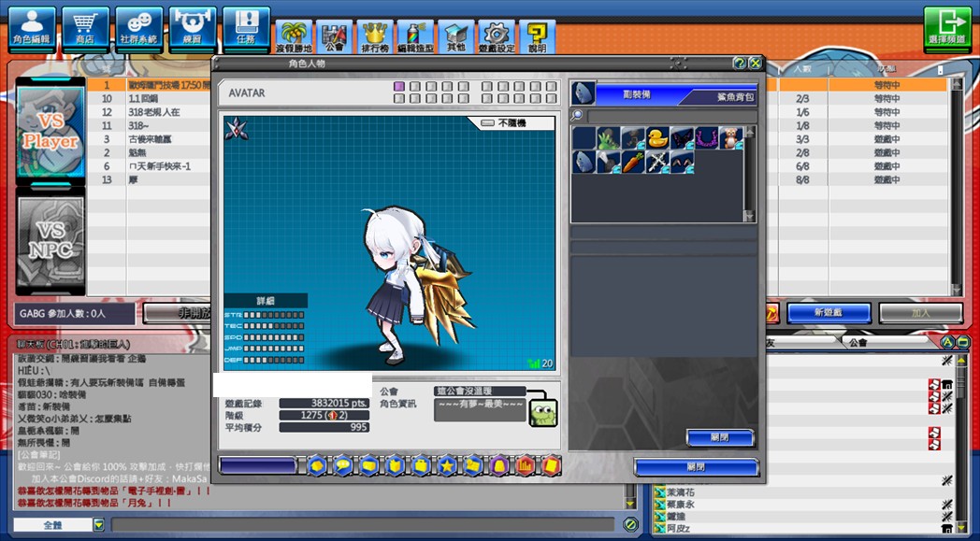The height and width of the screenshot is (541, 980).
Task: Select the teddy bear accessory item
Action: 730,137
